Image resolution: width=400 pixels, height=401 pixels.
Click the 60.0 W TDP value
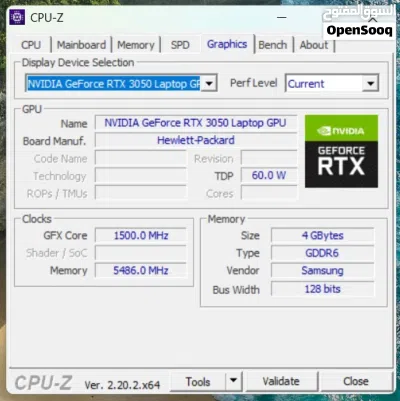pos(269,175)
